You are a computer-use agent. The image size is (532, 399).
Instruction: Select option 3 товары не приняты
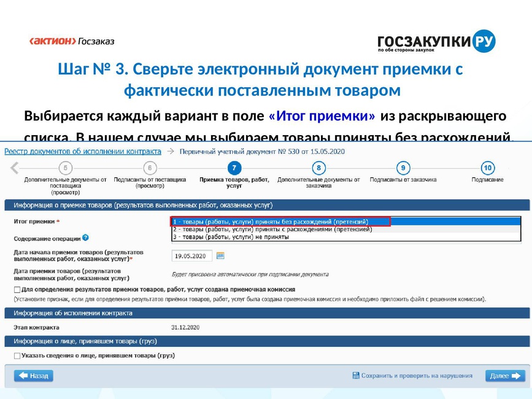[346, 237]
